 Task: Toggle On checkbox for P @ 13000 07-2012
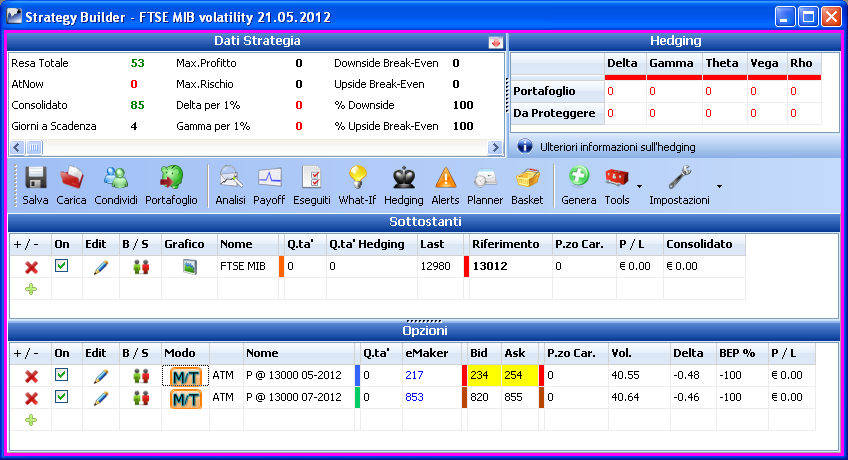62,397
